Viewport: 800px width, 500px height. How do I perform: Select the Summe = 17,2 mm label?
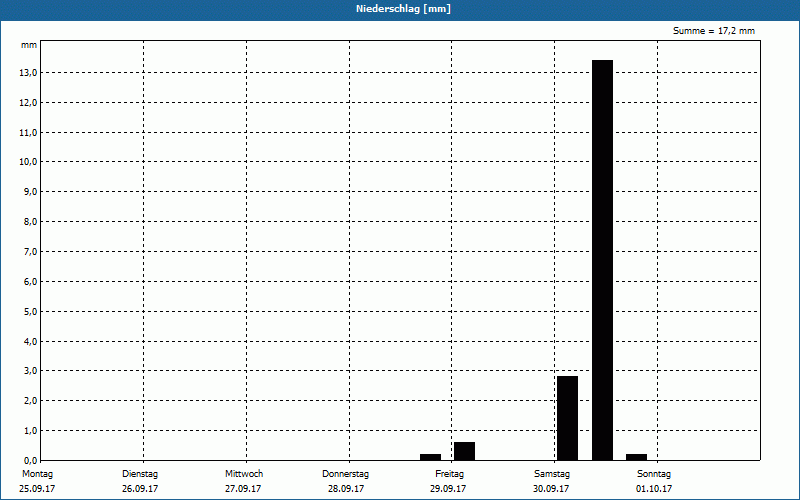click(x=713, y=31)
